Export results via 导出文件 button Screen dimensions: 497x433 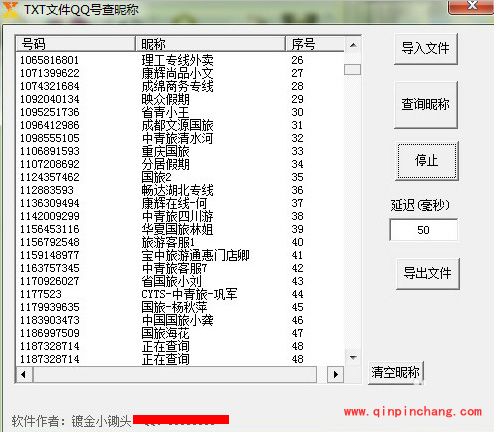tap(427, 273)
